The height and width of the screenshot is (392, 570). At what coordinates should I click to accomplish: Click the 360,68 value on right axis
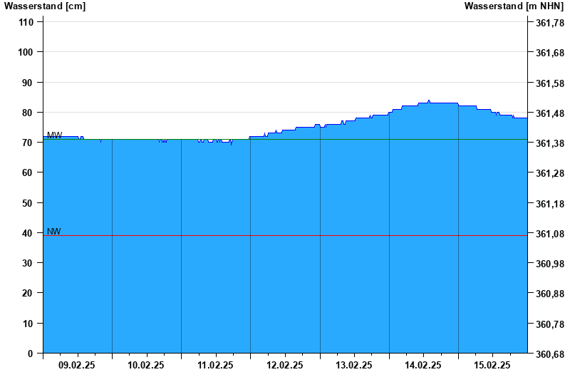(550, 354)
